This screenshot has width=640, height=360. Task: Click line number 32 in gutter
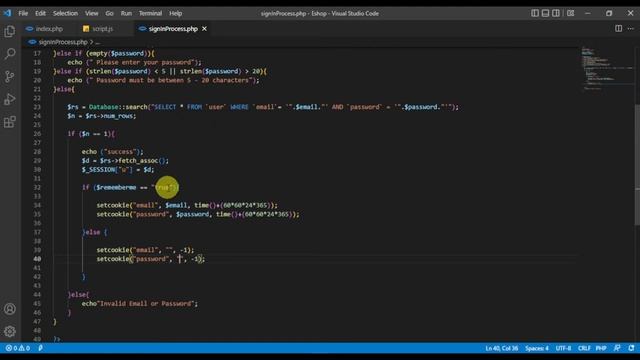[x=37, y=187]
